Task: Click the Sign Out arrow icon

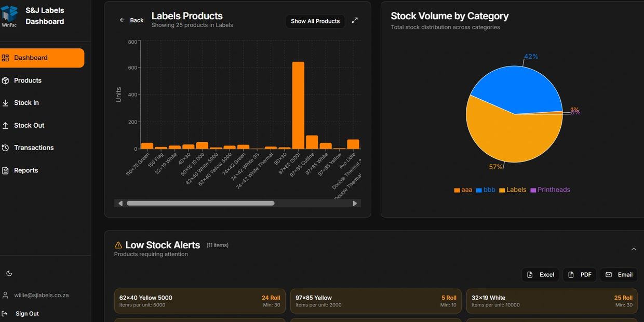Action: tap(5, 314)
